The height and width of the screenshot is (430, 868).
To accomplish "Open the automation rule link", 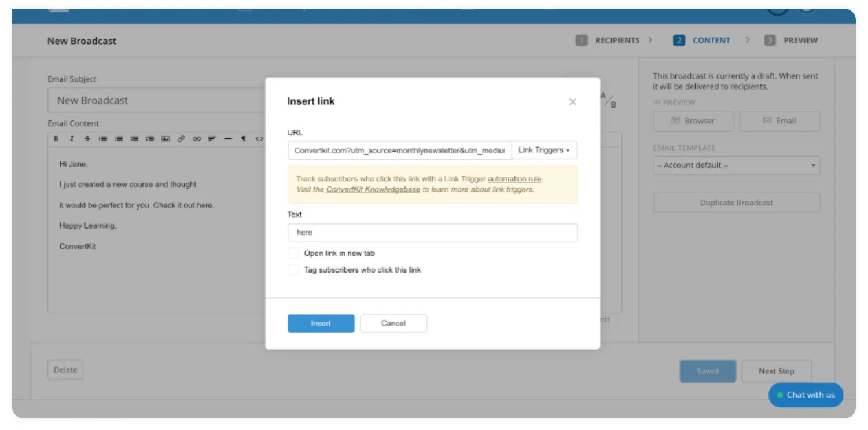I will 514,179.
